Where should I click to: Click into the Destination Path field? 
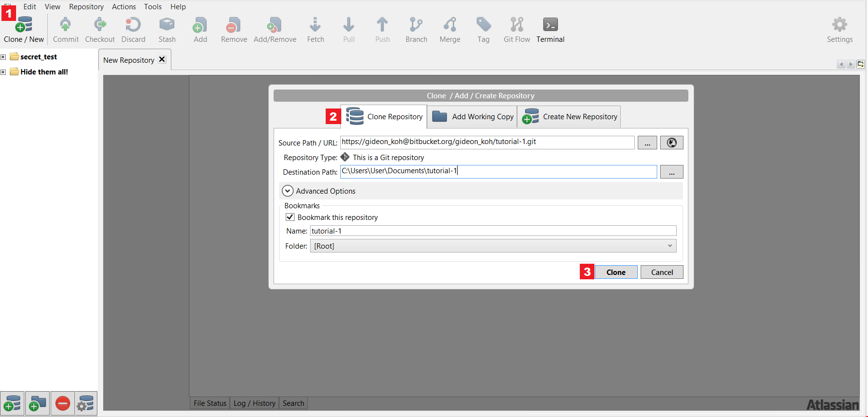click(499, 171)
